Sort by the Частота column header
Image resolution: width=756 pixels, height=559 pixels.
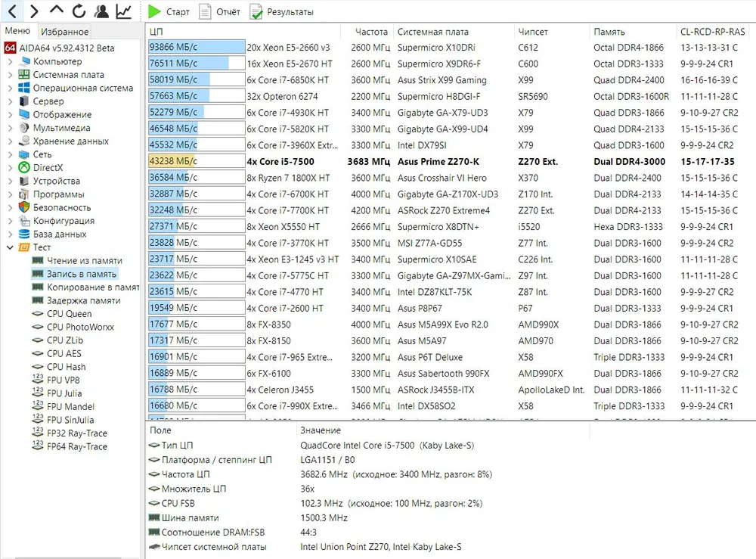(371, 32)
